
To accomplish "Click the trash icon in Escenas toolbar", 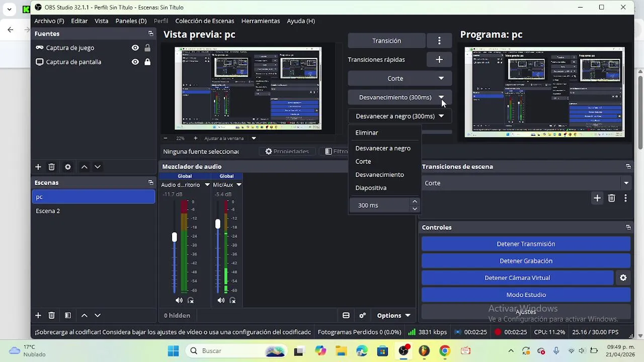I will (51, 315).
